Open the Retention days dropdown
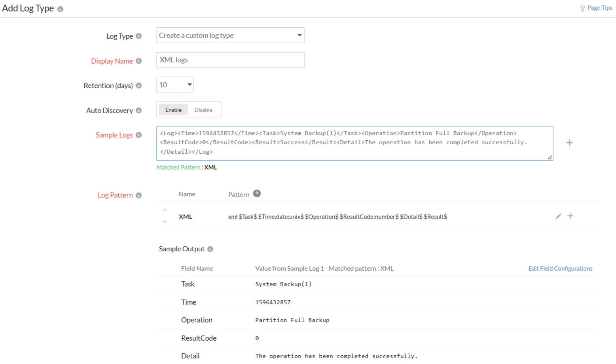 (175, 85)
